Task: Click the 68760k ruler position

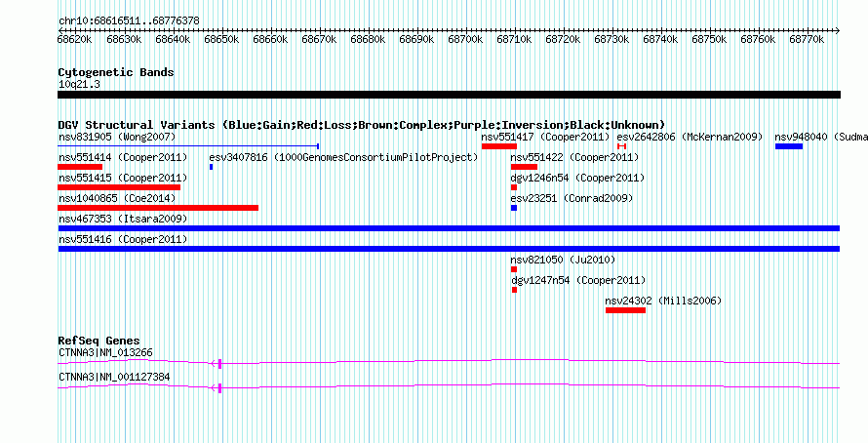Action: pyautogui.click(x=758, y=39)
